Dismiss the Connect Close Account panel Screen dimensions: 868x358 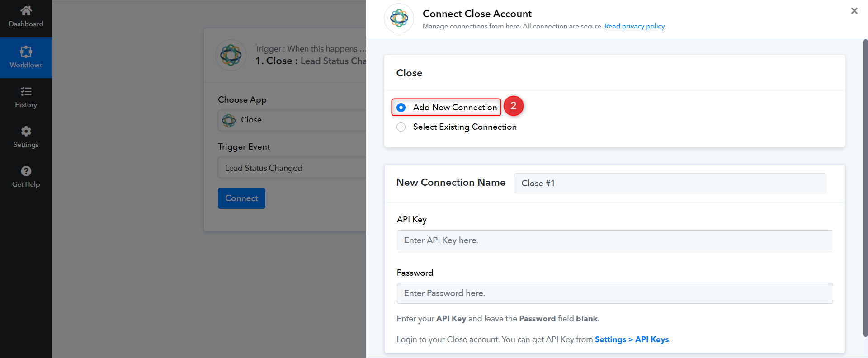click(854, 11)
